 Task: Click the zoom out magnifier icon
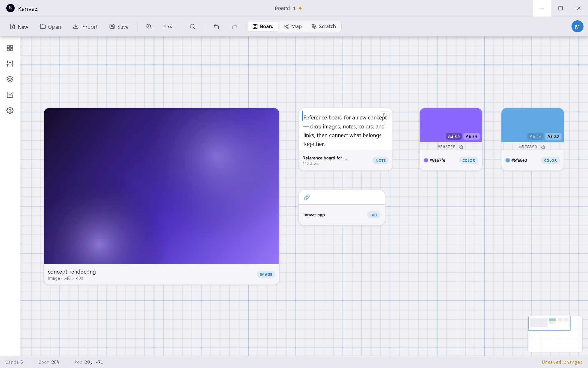(192, 26)
